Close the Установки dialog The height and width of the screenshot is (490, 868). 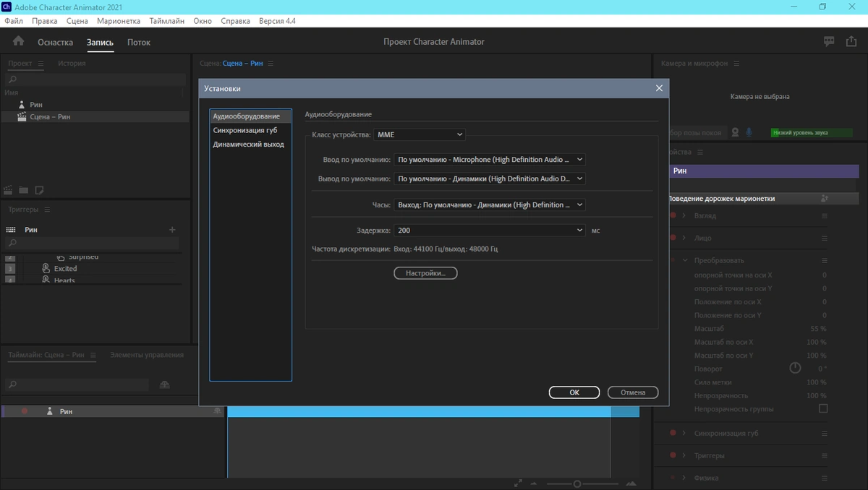click(659, 88)
